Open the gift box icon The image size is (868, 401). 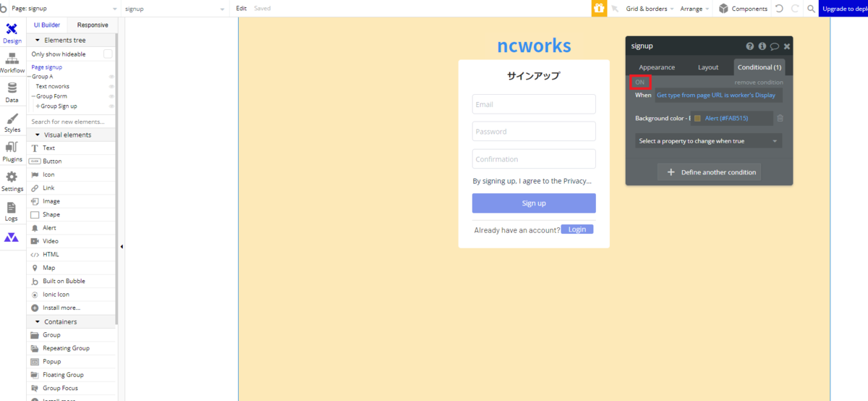tap(599, 9)
